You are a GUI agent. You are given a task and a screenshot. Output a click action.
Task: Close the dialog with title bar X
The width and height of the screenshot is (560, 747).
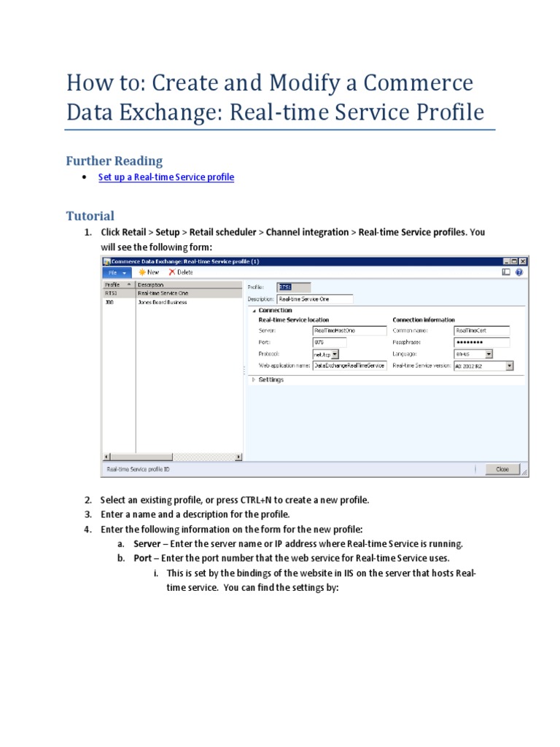point(522,261)
